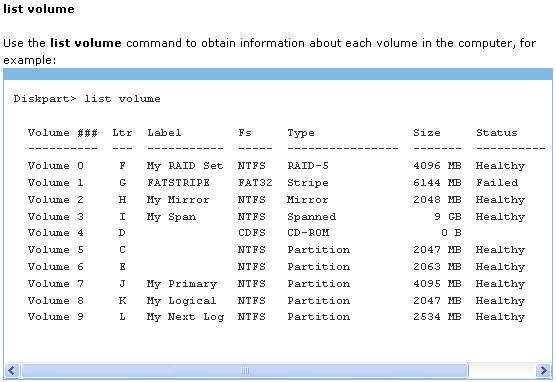Click the 'list volume' heading text
Screen dimensions: 556x382
[39, 9]
